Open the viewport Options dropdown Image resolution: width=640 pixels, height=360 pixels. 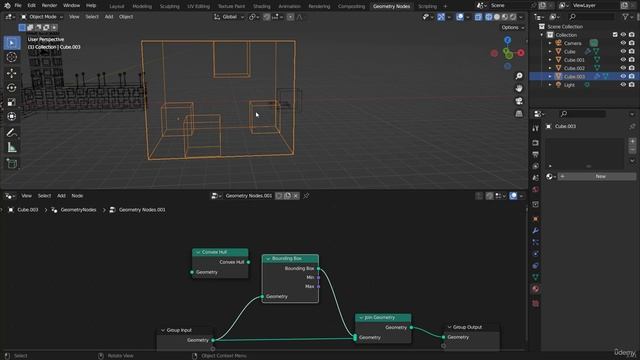[513, 27]
